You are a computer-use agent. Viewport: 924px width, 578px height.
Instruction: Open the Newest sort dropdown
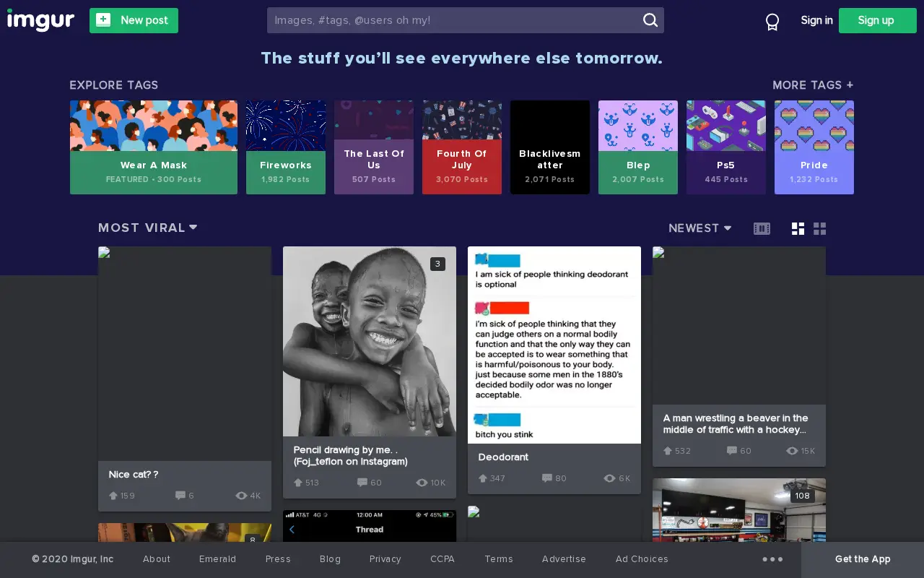point(700,228)
